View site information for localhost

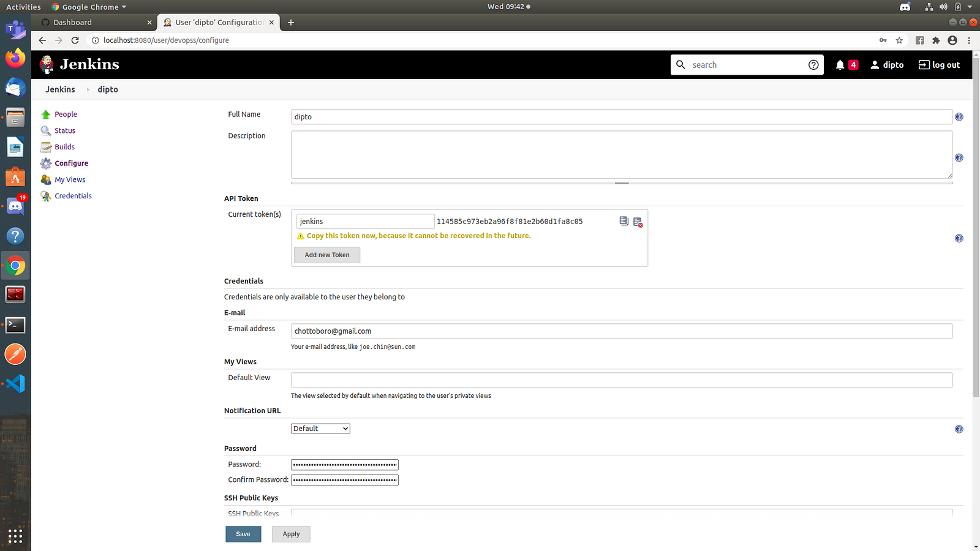[96, 40]
